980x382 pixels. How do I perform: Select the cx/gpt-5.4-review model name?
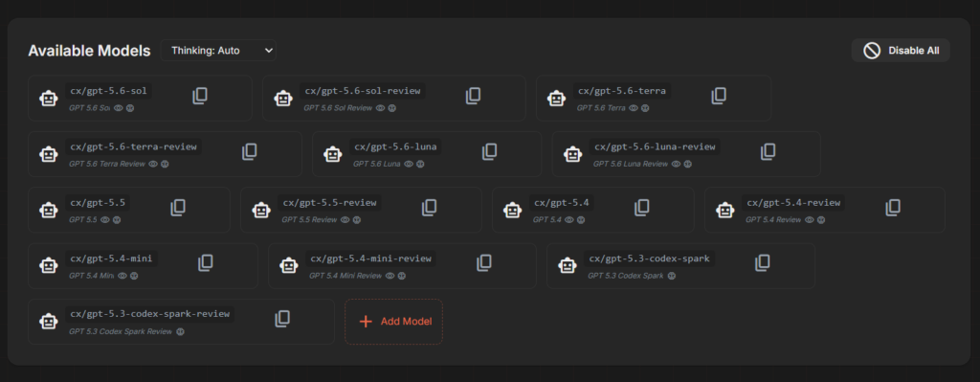coord(793,203)
